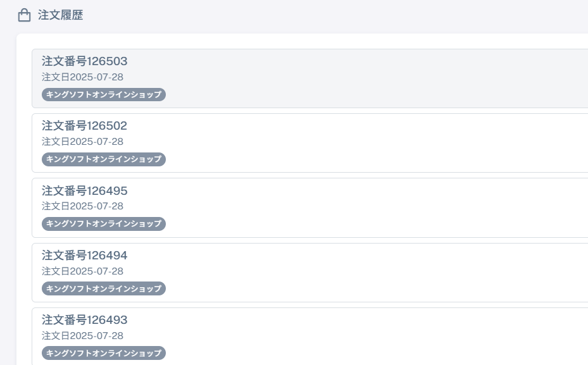Open order 注文番号126493 at the bottom
Screen dimensions: 588x365
(x=310, y=337)
